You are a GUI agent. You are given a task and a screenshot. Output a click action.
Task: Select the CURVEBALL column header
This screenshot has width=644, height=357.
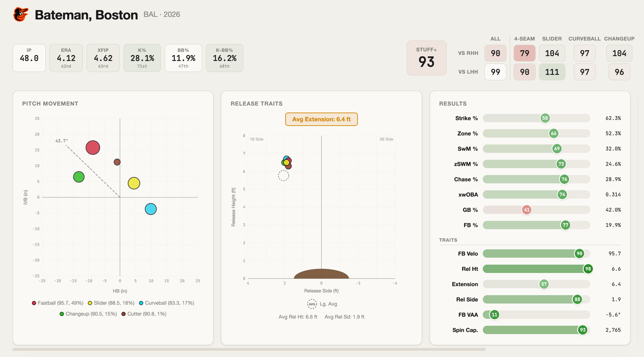point(585,39)
